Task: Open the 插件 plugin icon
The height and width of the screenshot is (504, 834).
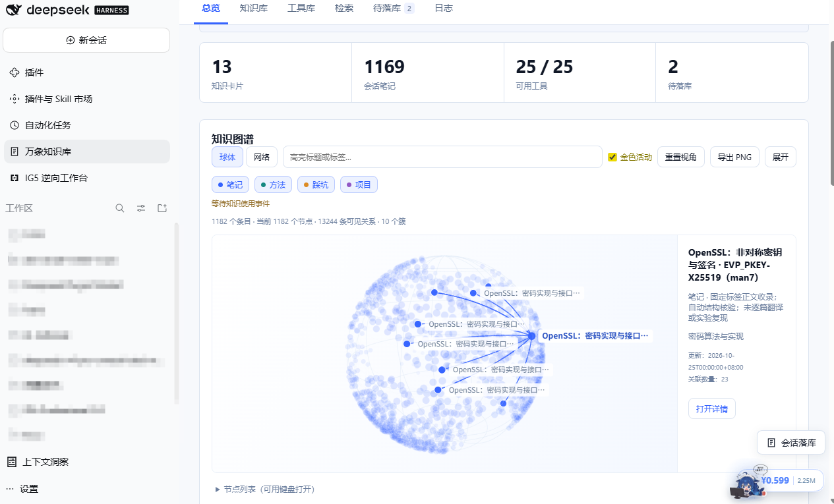Action: pos(15,72)
